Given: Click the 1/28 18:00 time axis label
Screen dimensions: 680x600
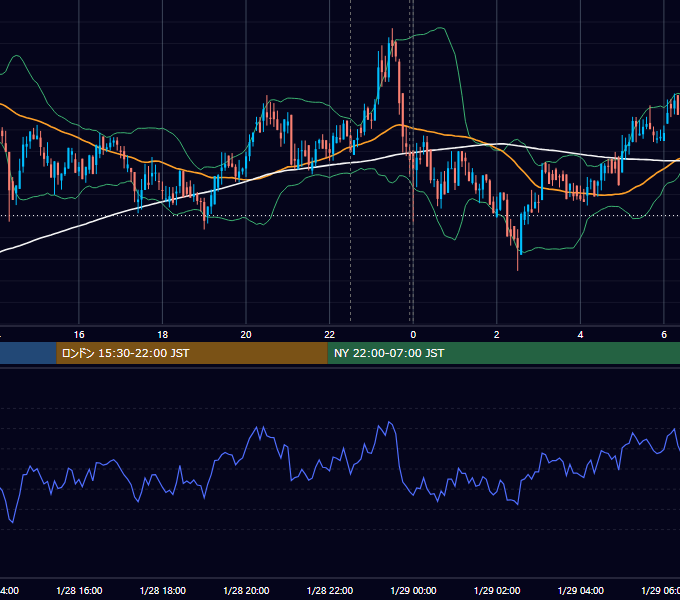Looking at the screenshot, I should 163,590.
